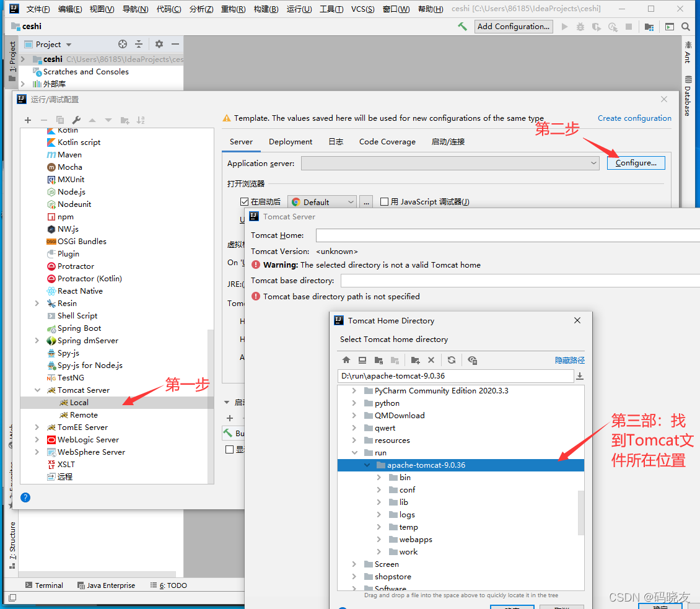Hide the Project panel with the minus icon
The height and width of the screenshot is (609, 700).
(x=175, y=44)
